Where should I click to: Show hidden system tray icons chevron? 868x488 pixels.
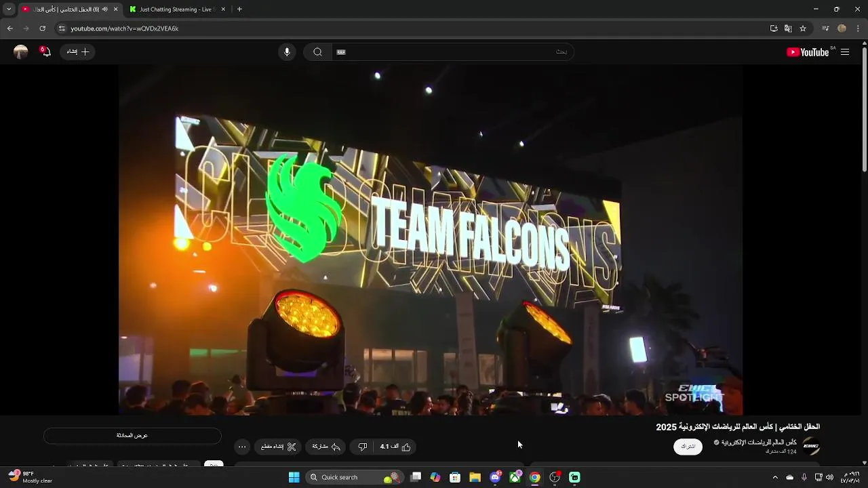point(775,477)
